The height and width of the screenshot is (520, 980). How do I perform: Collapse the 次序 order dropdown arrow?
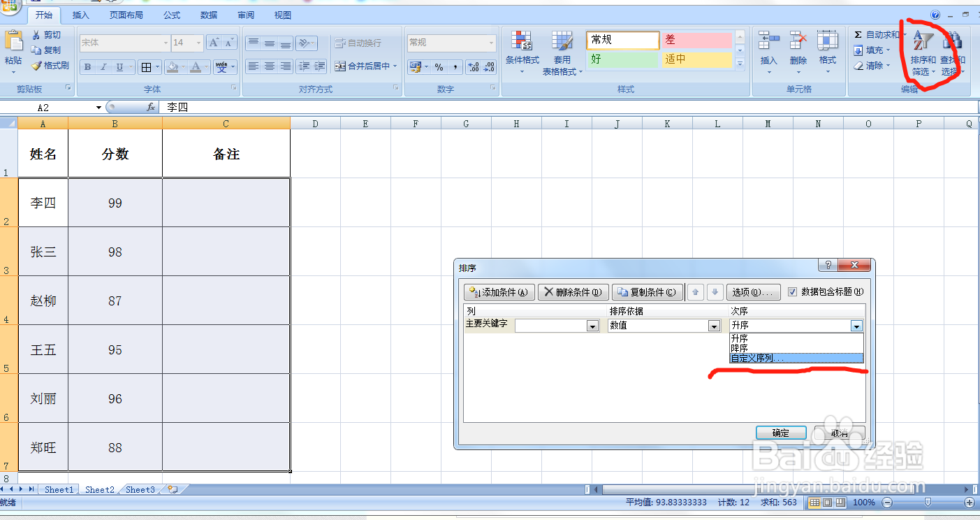(x=856, y=326)
